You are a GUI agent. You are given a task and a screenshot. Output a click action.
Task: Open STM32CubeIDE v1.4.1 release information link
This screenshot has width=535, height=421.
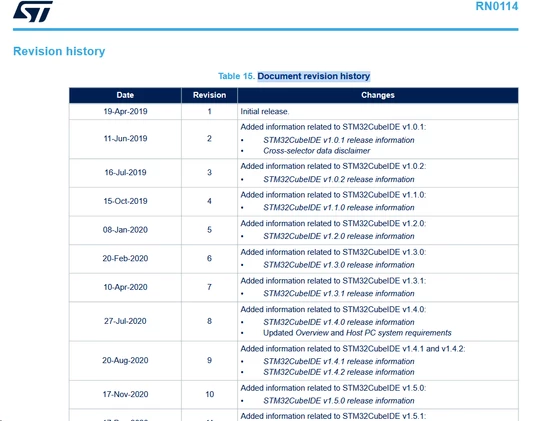[x=338, y=361]
